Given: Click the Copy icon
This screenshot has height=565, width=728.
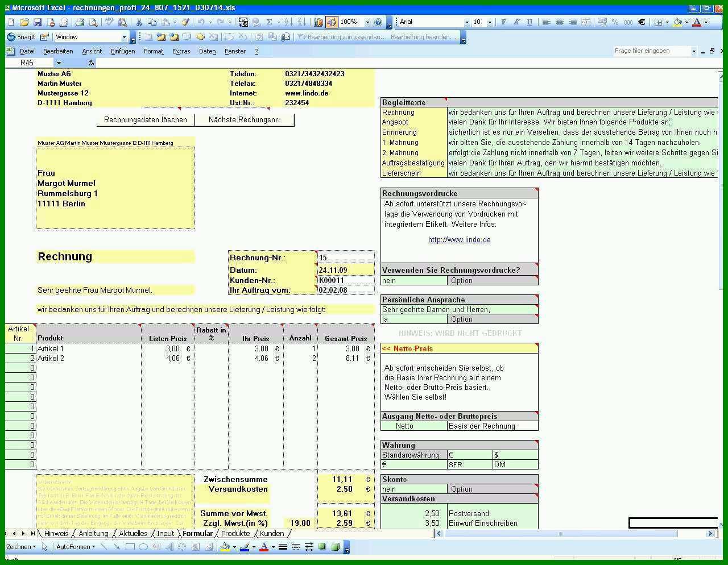Looking at the screenshot, I should 151,22.
